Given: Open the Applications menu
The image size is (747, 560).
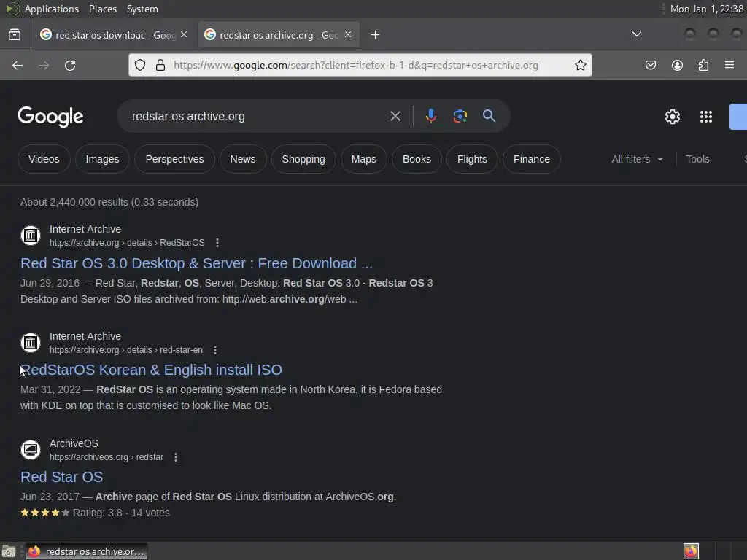Looking at the screenshot, I should (x=52, y=9).
